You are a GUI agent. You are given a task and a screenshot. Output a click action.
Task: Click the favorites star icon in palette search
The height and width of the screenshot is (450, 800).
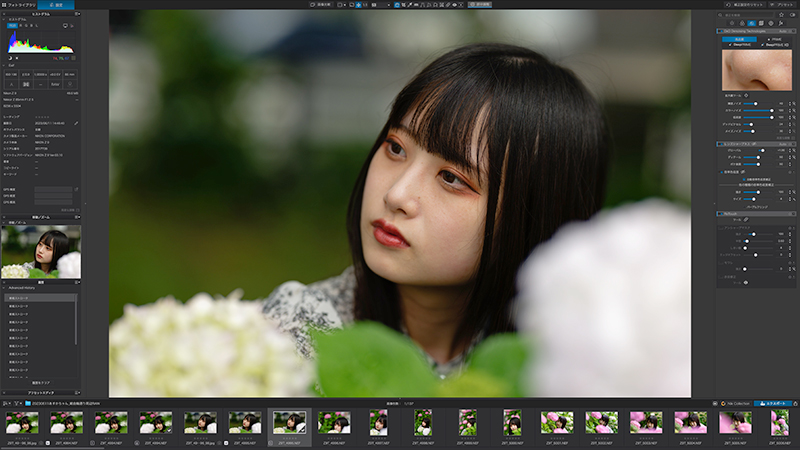coord(781,15)
